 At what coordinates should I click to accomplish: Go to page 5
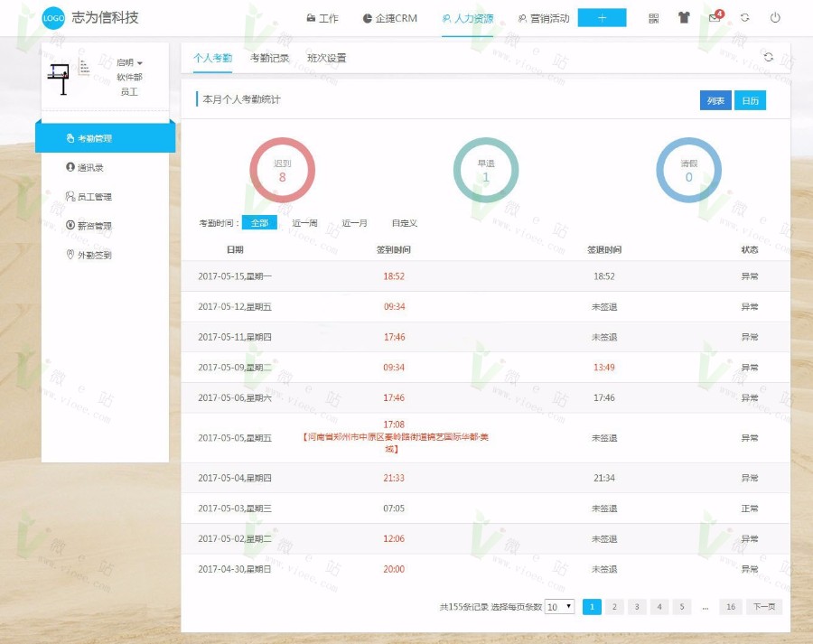(682, 607)
